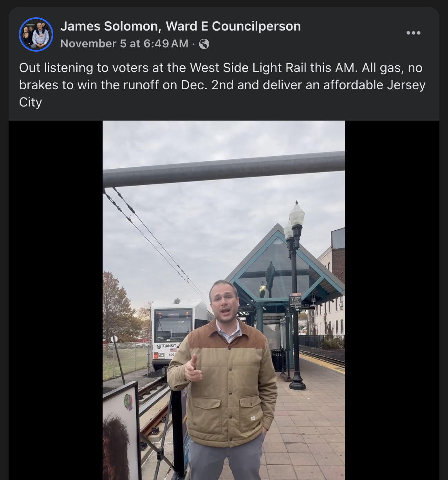Viewport: 448px width, 480px height.
Task: Click the public audience globe icon
Action: click(x=204, y=44)
